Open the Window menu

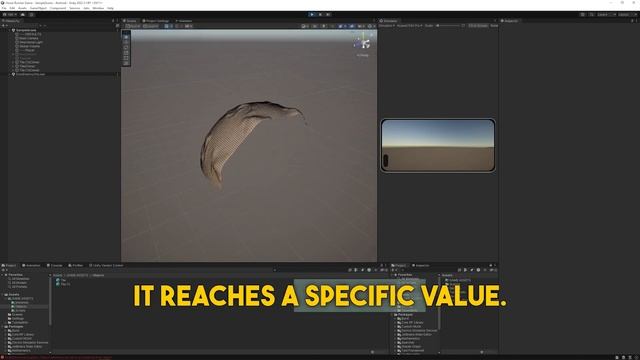tap(98, 8)
